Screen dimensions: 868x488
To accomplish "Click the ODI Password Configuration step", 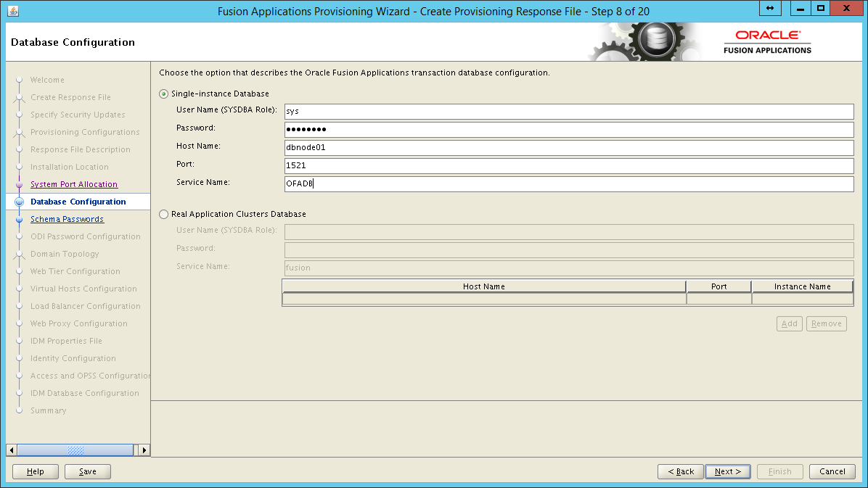I will pyautogui.click(x=85, y=237).
